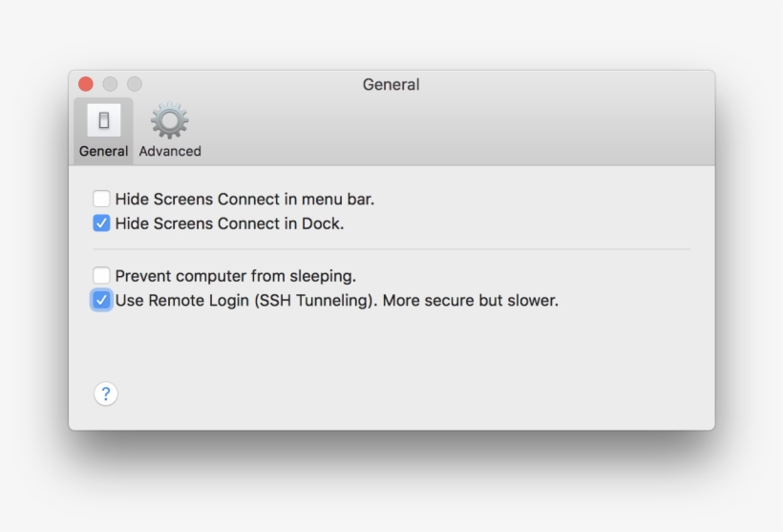Click the "General" window title text
Screen dimensions: 783x532
coord(391,84)
